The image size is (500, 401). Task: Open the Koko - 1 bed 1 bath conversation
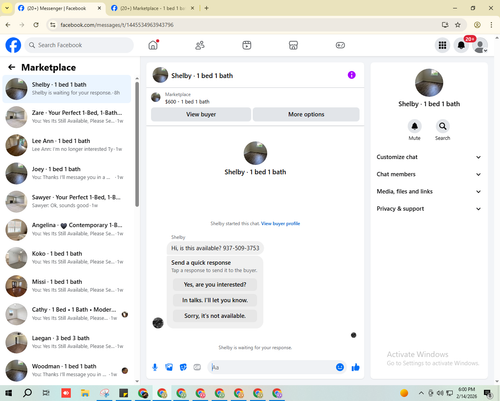tap(67, 258)
